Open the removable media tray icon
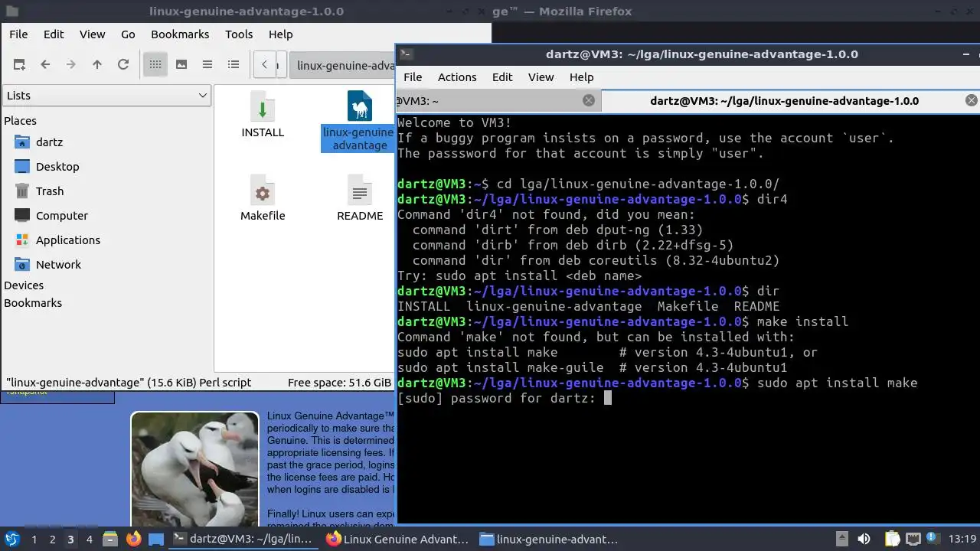The image size is (980, 551). 841,540
